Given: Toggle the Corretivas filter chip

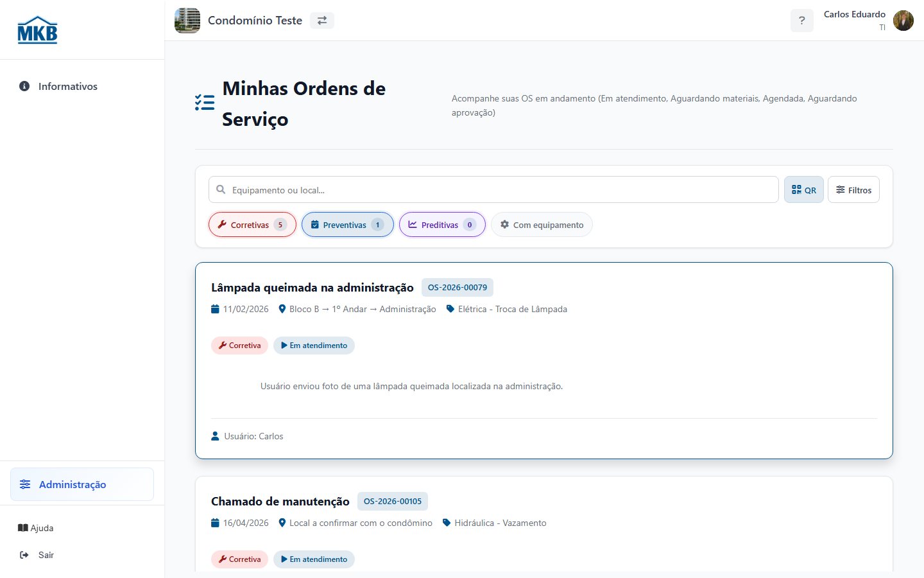Looking at the screenshot, I should tap(252, 225).
